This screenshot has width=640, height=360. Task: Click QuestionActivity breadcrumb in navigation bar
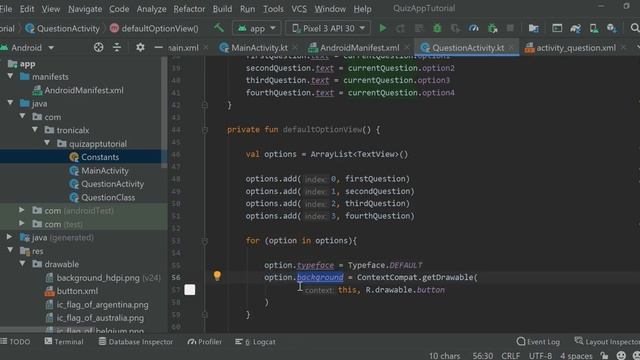coord(62,28)
